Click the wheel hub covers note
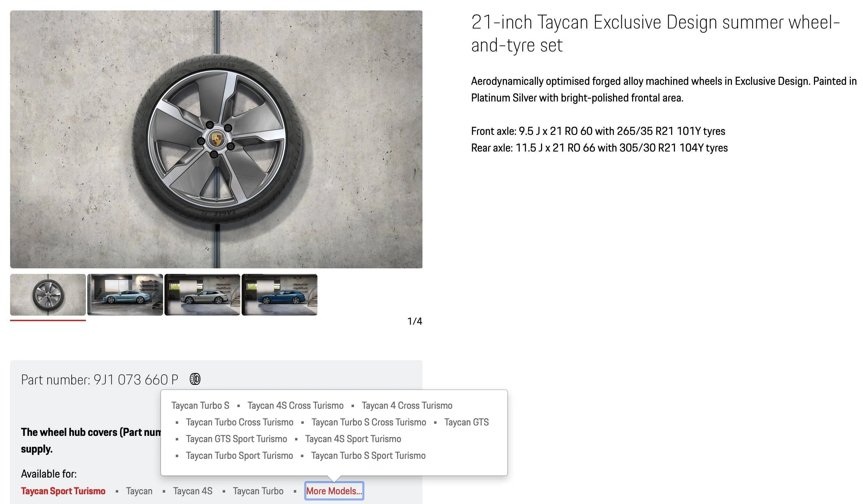 tap(91, 440)
